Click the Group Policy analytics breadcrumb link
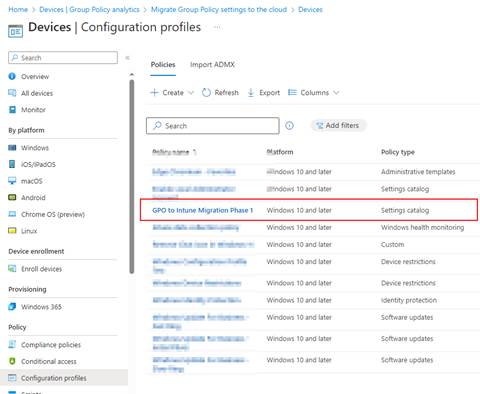The image size is (480, 394). pos(89,10)
